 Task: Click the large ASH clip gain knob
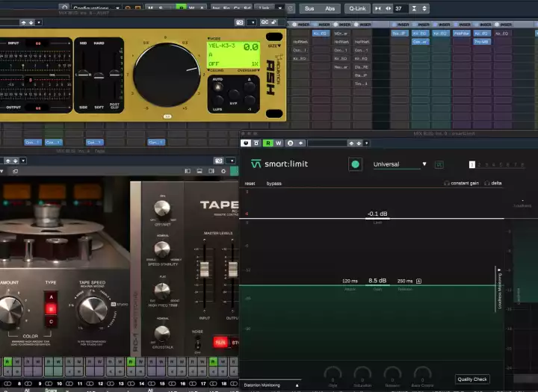167,75
